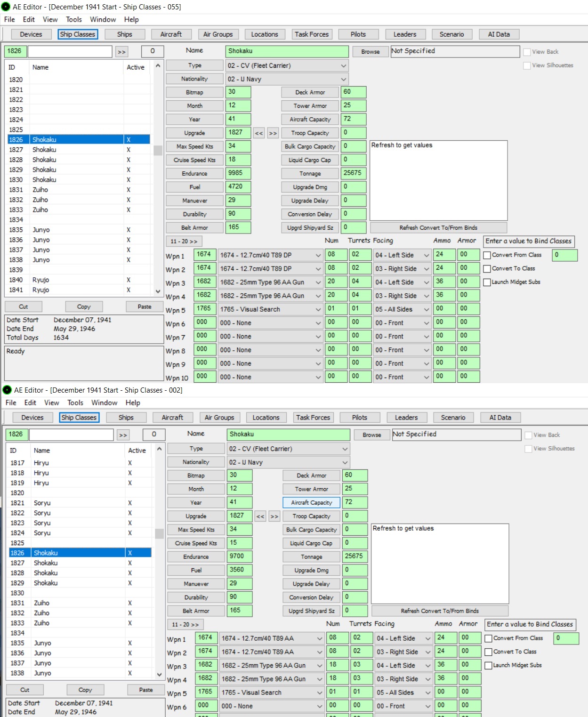
Task: Open Tools menu in top window
Action: tap(74, 19)
